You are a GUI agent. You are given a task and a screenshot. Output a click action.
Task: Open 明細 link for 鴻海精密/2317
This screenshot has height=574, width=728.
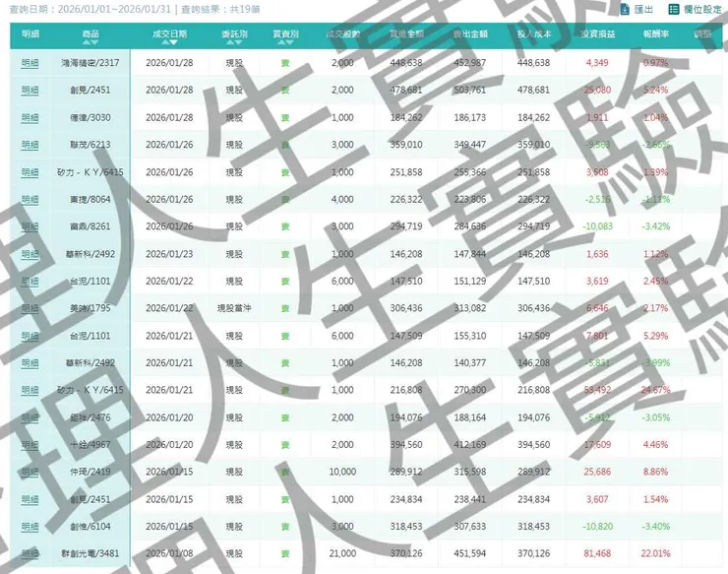pyautogui.click(x=30, y=63)
